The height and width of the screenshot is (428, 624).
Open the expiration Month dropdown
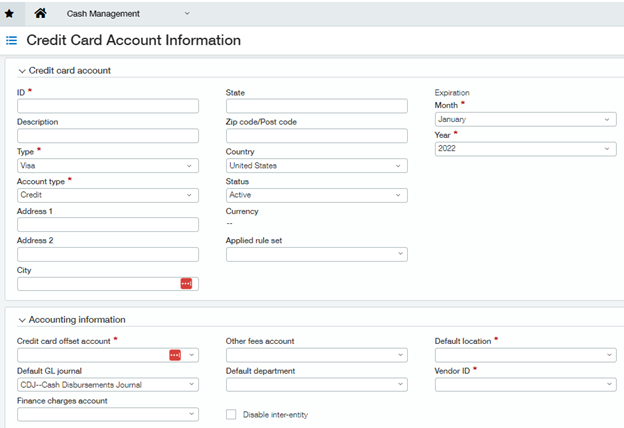(526, 119)
